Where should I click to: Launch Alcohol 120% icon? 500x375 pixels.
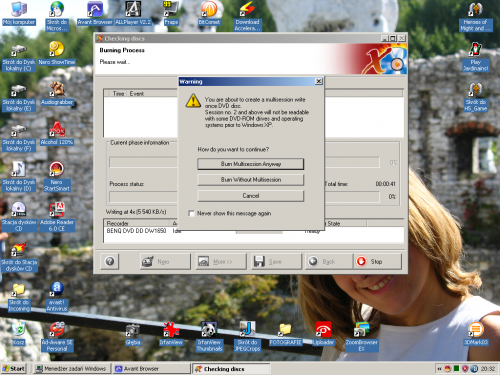pos(57,133)
